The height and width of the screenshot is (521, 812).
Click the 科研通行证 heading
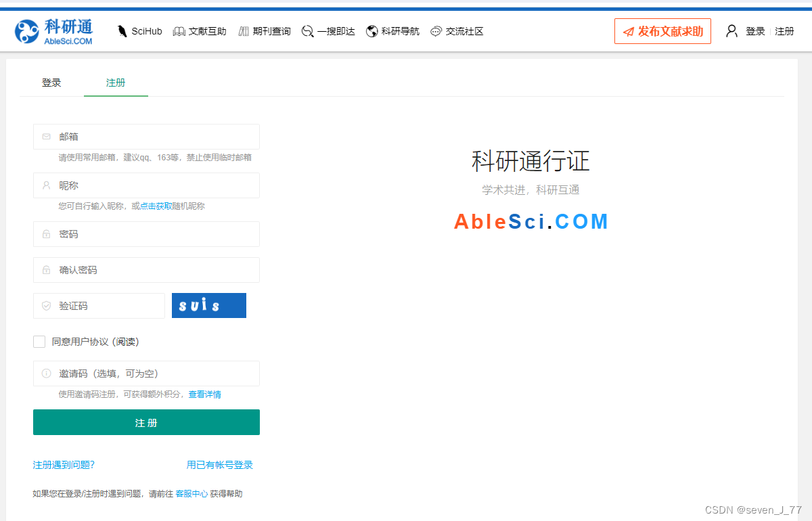(531, 162)
